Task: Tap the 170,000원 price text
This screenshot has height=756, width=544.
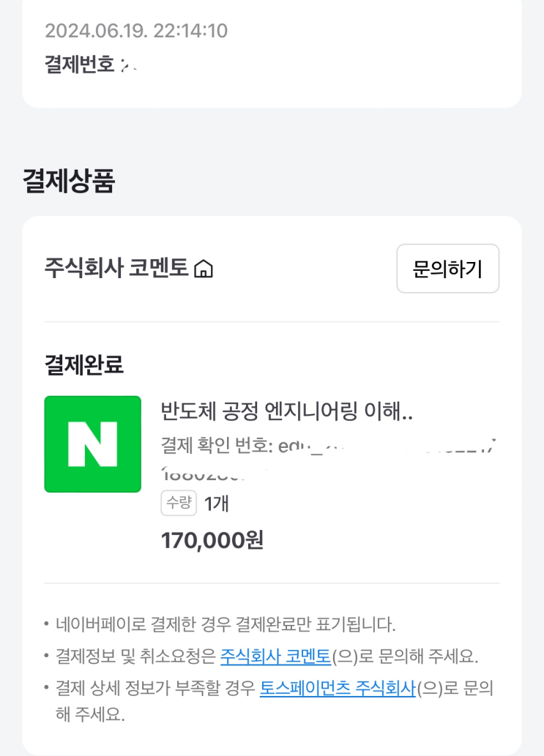Action: point(212,540)
